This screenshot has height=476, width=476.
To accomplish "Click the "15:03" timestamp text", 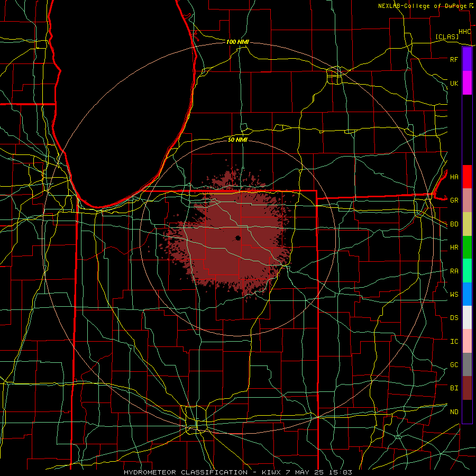I will click(341, 472).
